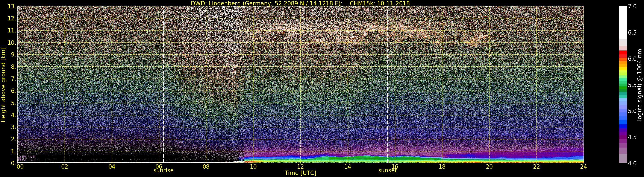Click the '11.' height tick label
The image size is (644, 177).
[x=12, y=31]
